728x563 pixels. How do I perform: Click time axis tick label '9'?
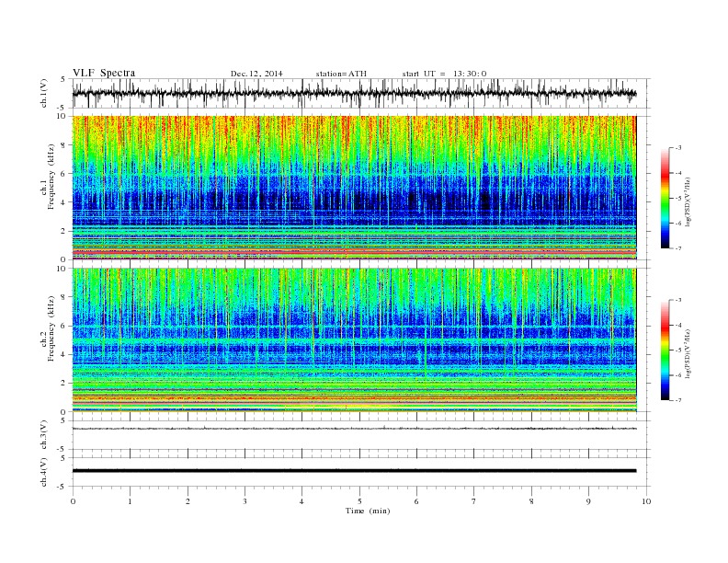(x=588, y=501)
